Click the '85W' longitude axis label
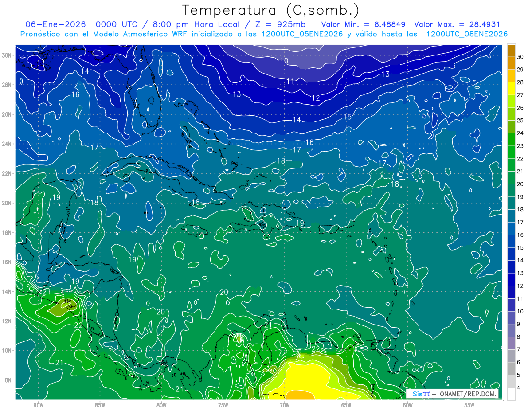 pos(100,405)
